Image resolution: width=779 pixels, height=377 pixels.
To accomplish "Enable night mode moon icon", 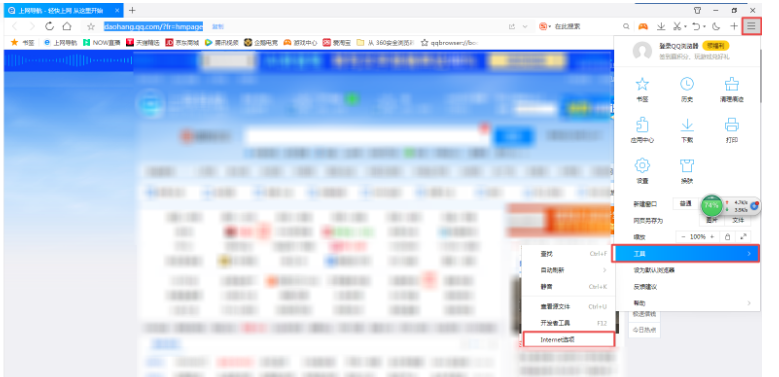I will click(x=716, y=26).
